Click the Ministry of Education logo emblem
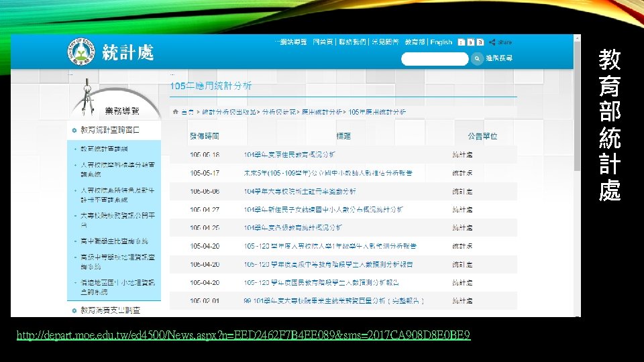The image size is (644, 362). [x=81, y=52]
